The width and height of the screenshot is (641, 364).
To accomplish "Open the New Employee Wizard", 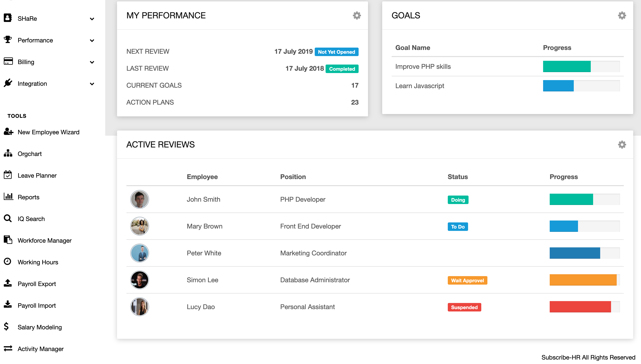I will tap(49, 132).
